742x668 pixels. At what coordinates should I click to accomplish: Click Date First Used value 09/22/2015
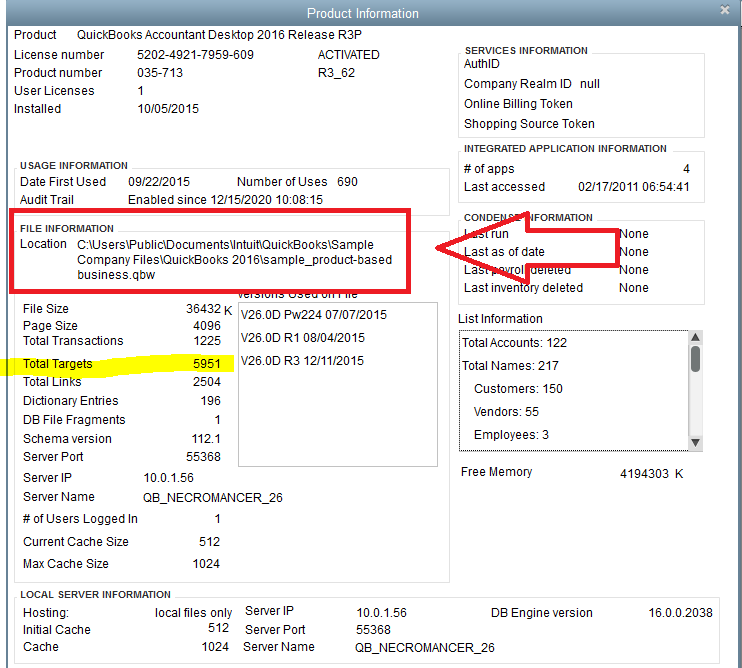pos(159,182)
